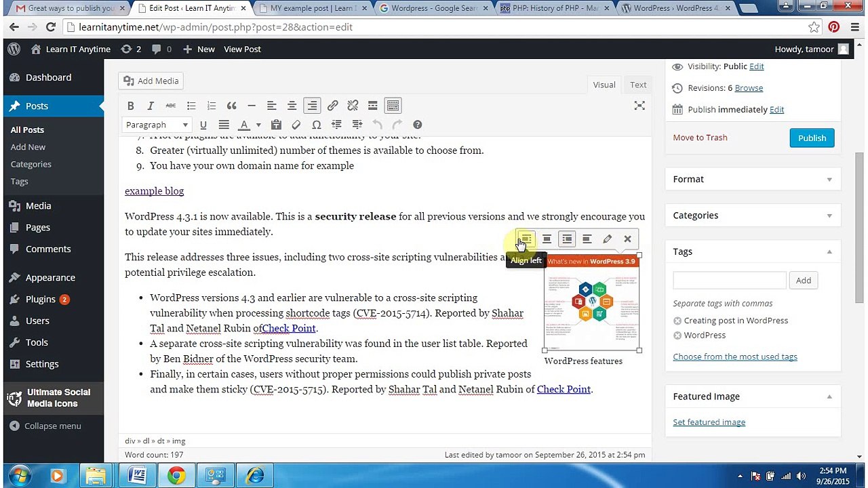This screenshot has height=488, width=868.
Task: Edit the image with the pencil icon
Action: (608, 239)
